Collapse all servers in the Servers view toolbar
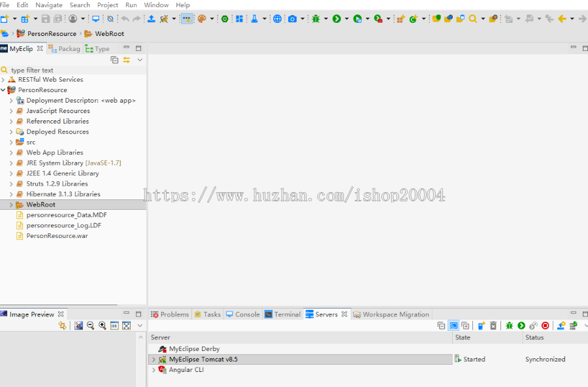 tap(442, 326)
